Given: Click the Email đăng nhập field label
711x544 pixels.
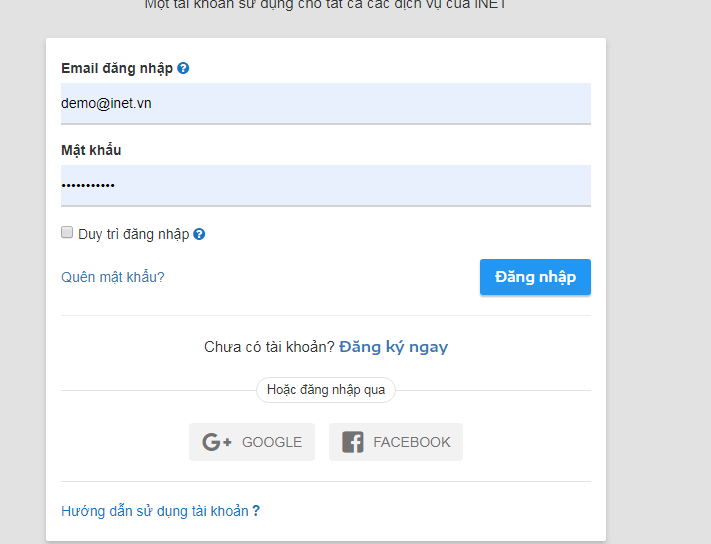Looking at the screenshot, I should coord(117,68).
